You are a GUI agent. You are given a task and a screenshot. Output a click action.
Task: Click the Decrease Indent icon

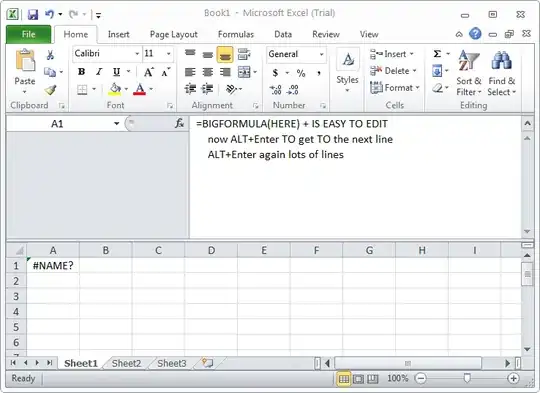point(190,89)
